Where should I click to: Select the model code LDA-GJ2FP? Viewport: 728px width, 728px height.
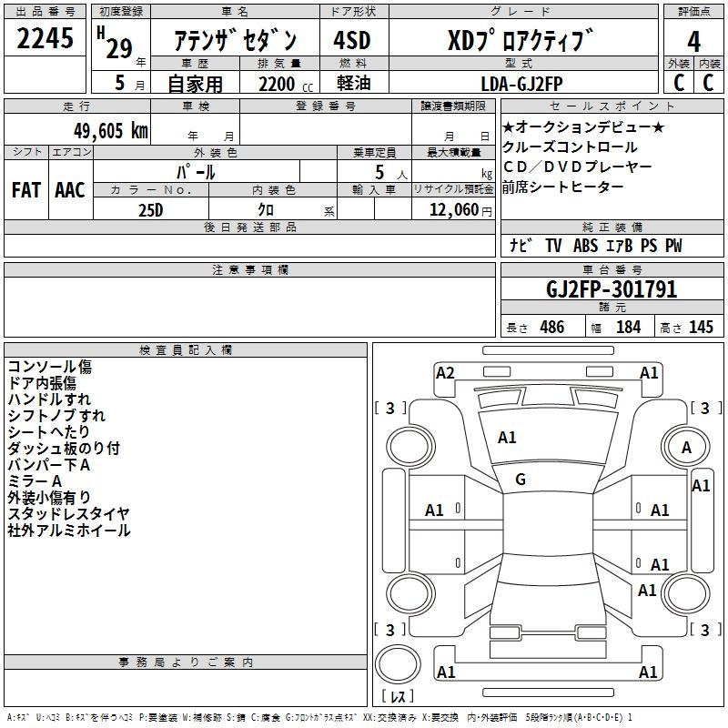pyautogui.click(x=521, y=82)
